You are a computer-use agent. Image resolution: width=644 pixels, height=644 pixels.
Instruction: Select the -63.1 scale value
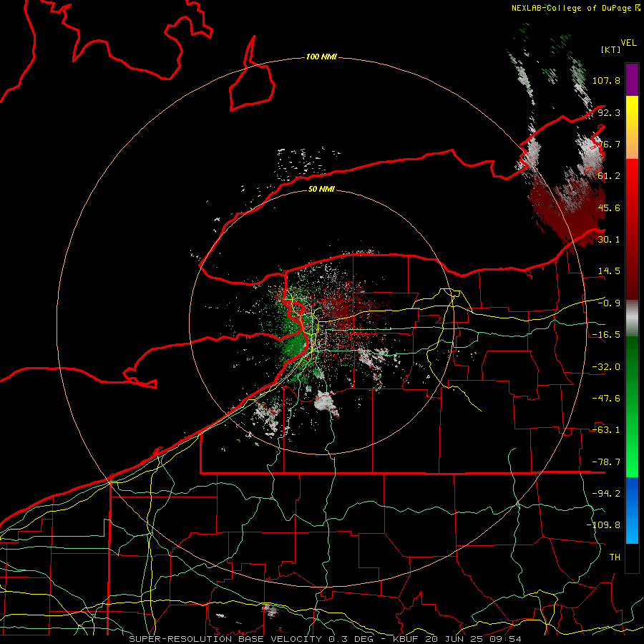(x=606, y=430)
